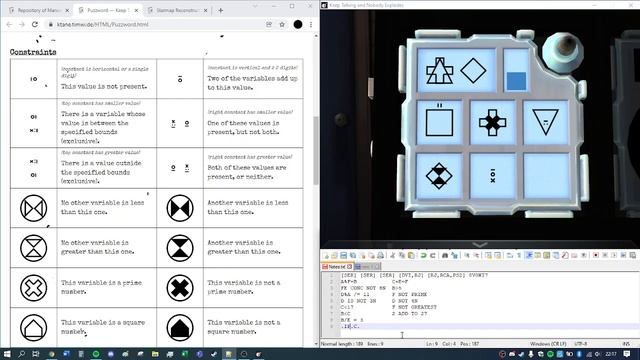Image resolution: width=640 pixels, height=360 pixels.
Task: Click the filled black X-in-circle symbol
Action: point(180,288)
